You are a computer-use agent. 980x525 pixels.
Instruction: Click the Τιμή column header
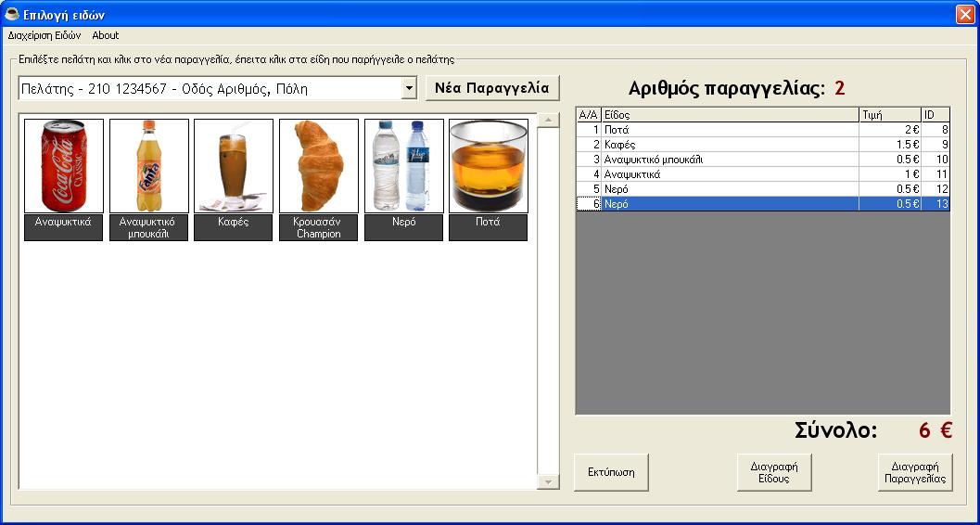click(890, 115)
